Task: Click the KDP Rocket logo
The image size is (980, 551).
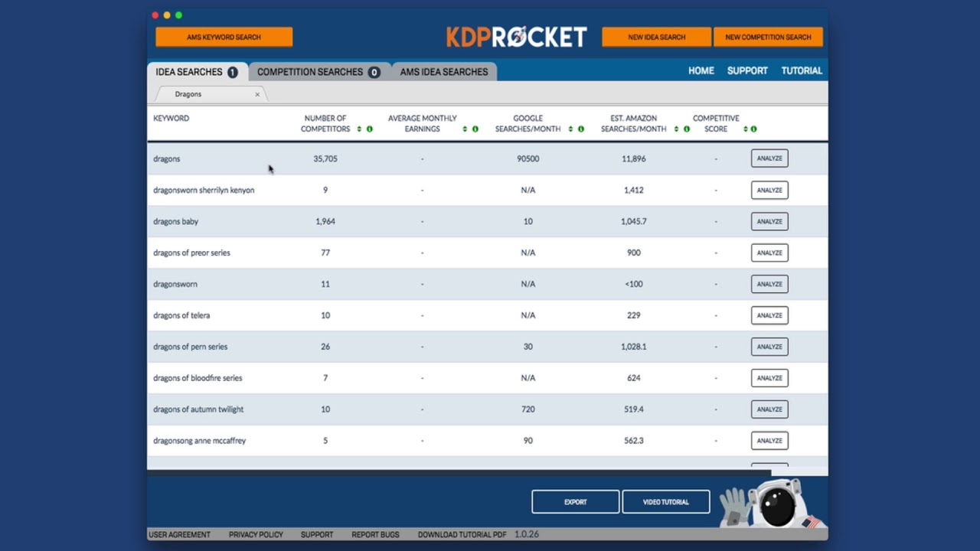Action: (x=517, y=37)
